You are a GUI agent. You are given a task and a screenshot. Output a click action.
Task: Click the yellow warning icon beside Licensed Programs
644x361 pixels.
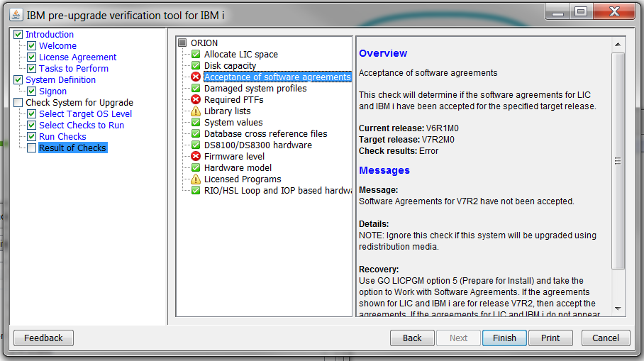click(196, 179)
